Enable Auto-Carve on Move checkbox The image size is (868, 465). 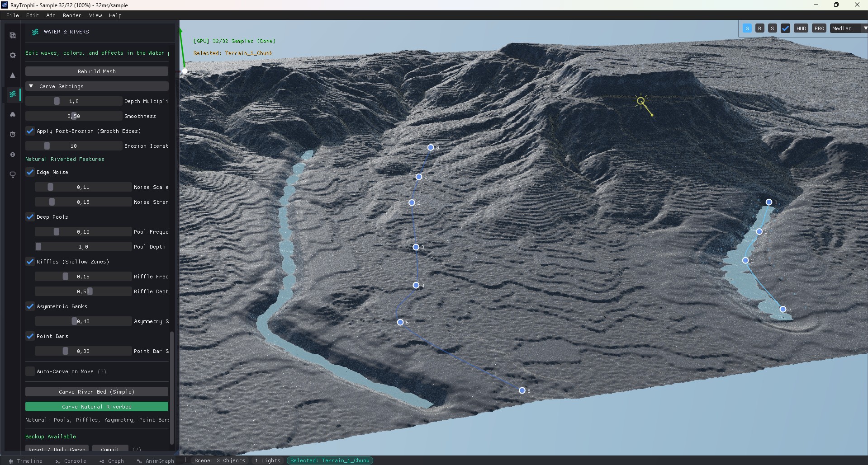(30, 371)
